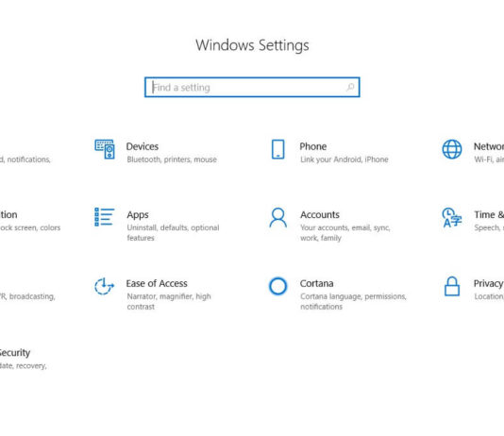
Task: Click the 'date, recovery,' description text
Action: 24,365
